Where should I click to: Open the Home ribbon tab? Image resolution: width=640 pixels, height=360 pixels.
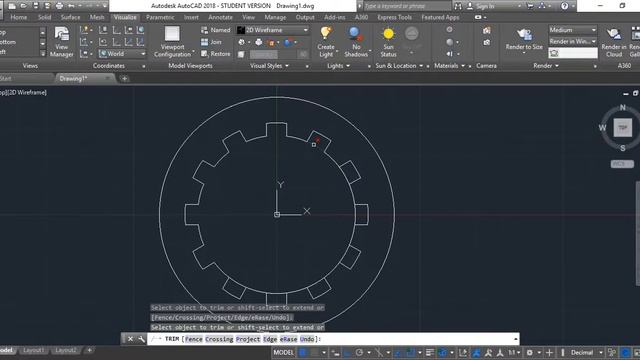tap(19, 17)
